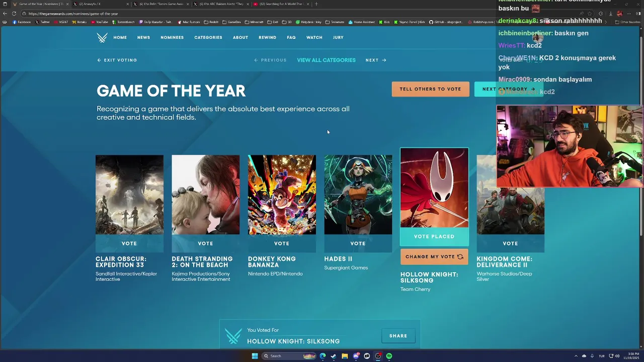Viewport: 644px width, 362px height.
Task: Open Steam from taskbar
Action: (x=334, y=356)
